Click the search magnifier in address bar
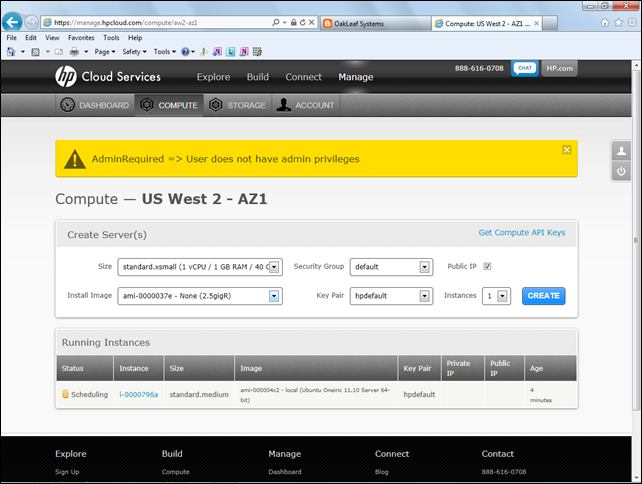 point(276,22)
